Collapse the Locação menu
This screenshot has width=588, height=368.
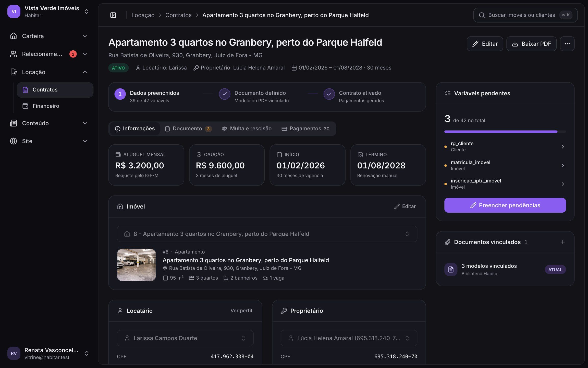click(49, 72)
